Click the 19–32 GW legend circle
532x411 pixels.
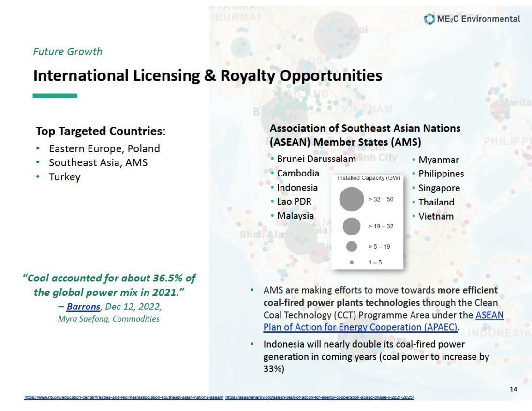click(x=352, y=226)
